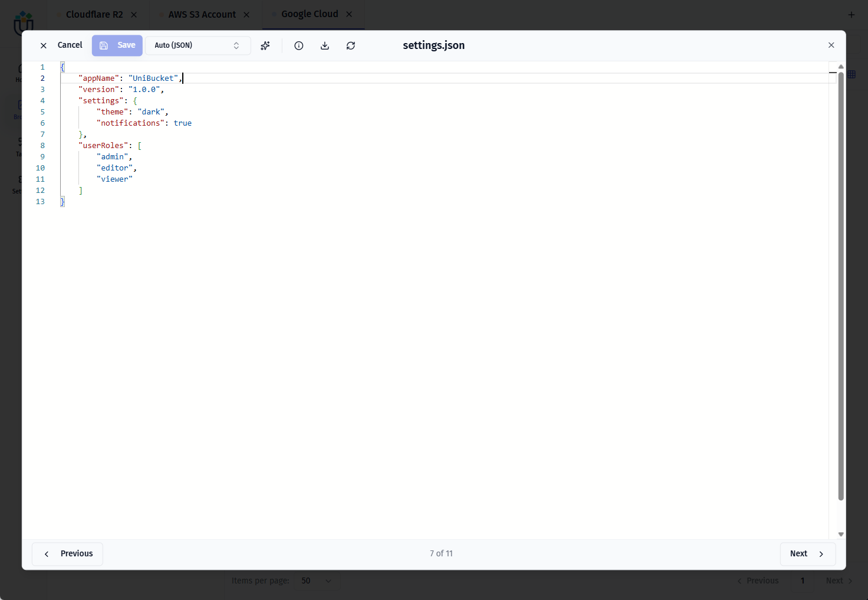
Task: Go to the next file with Next
Action: click(807, 553)
